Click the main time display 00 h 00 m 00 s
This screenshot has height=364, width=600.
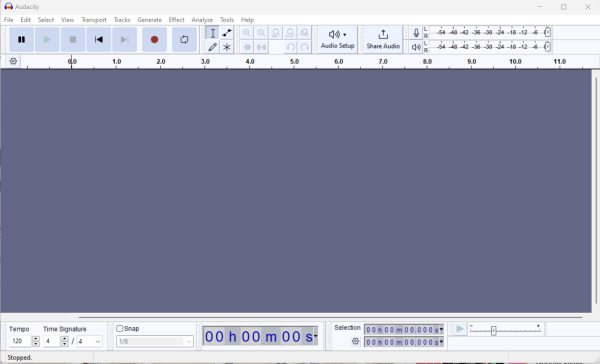point(259,336)
